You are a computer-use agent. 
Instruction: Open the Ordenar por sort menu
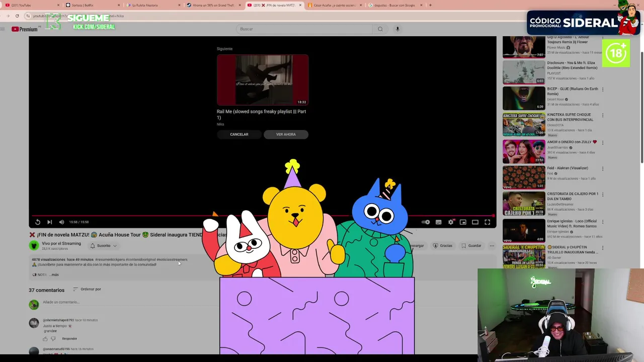click(x=87, y=289)
